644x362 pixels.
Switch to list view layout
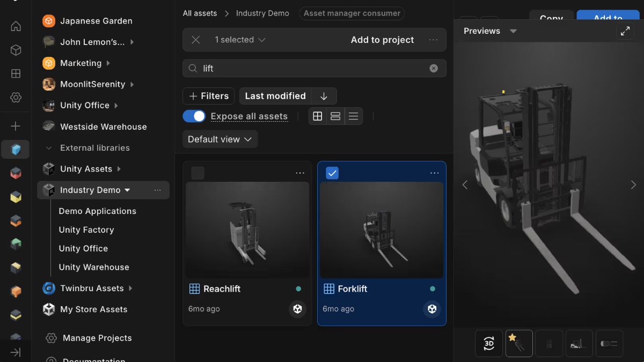click(353, 116)
